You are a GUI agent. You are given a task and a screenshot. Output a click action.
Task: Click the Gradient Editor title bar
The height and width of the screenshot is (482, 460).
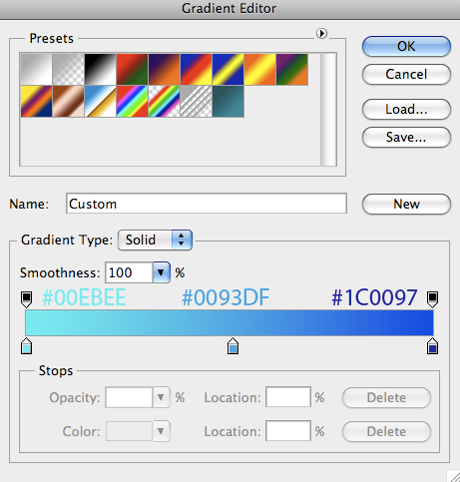(229, 9)
